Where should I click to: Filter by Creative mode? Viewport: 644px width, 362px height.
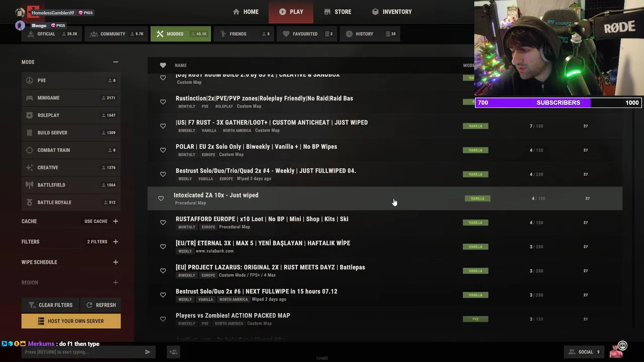tap(70, 167)
